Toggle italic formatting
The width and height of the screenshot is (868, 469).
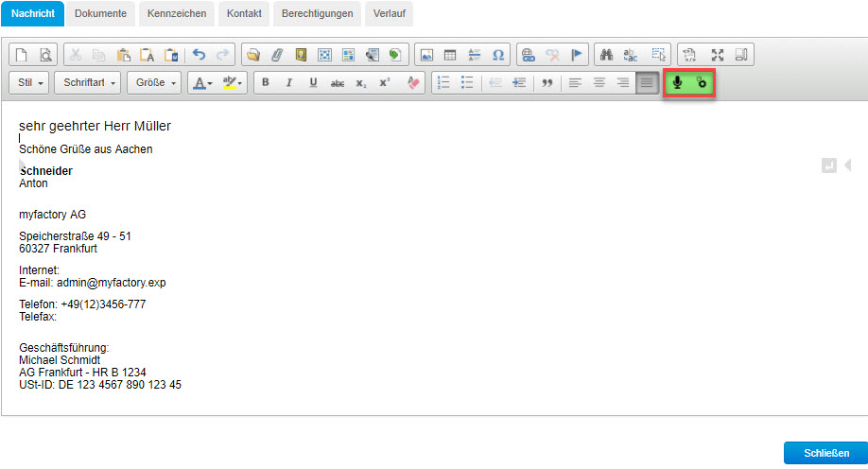pos(289,83)
